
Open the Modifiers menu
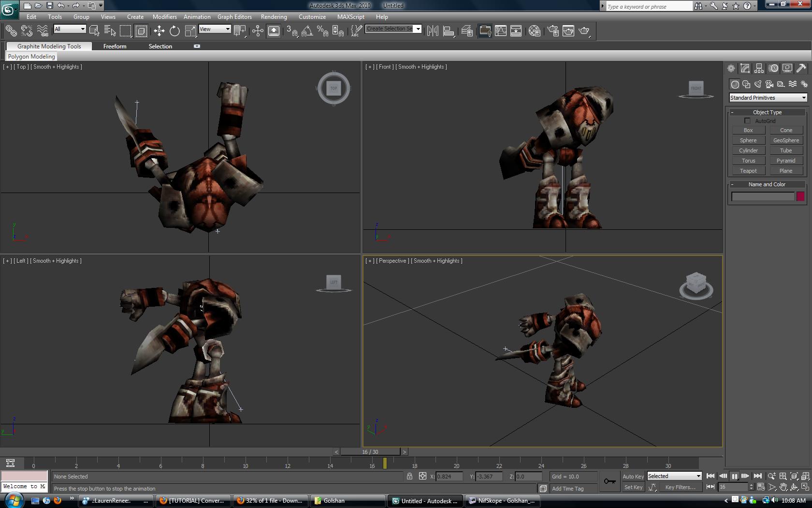tap(164, 17)
